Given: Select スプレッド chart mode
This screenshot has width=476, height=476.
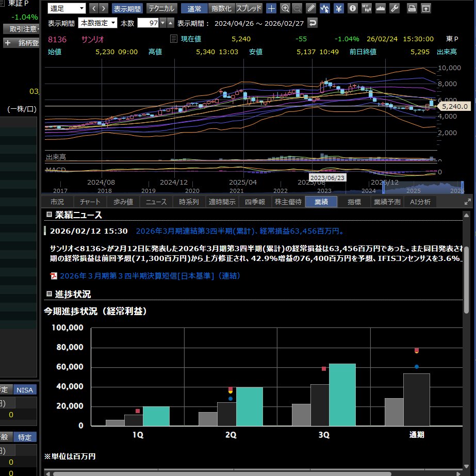Looking at the screenshot, I should click(x=249, y=8).
